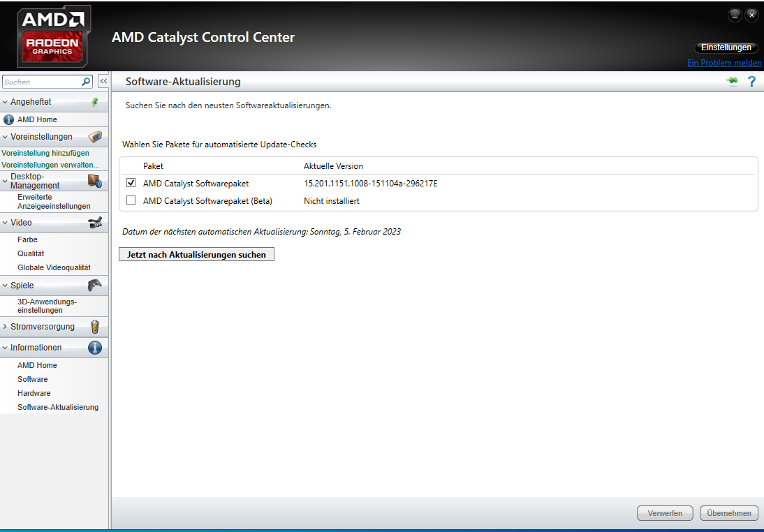
Task: Click the Spiele gamepad icon
Action: (94, 285)
